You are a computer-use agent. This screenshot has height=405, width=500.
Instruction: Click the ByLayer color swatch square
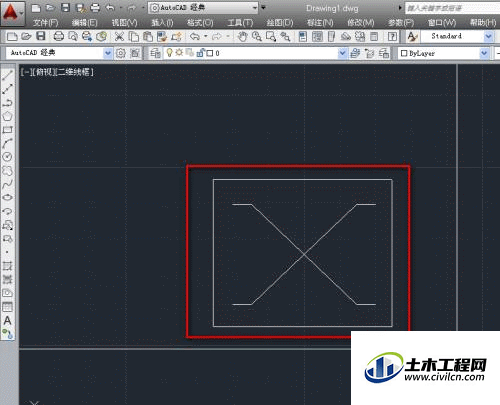click(x=404, y=53)
